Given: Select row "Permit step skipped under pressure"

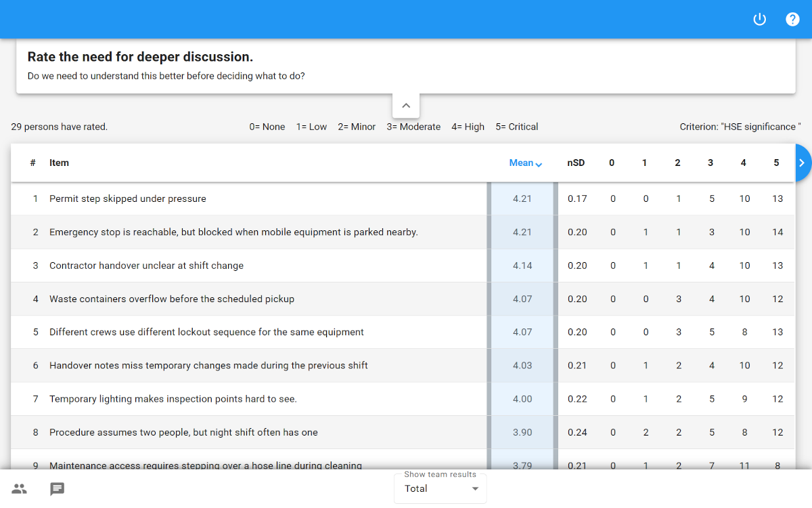Looking at the screenshot, I should click(x=403, y=199).
